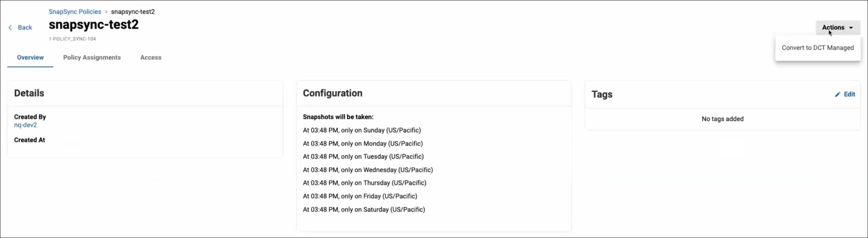Viewport: 868px width, 238px height.
Task: Choose Convert to DCT Managed
Action: [817, 48]
